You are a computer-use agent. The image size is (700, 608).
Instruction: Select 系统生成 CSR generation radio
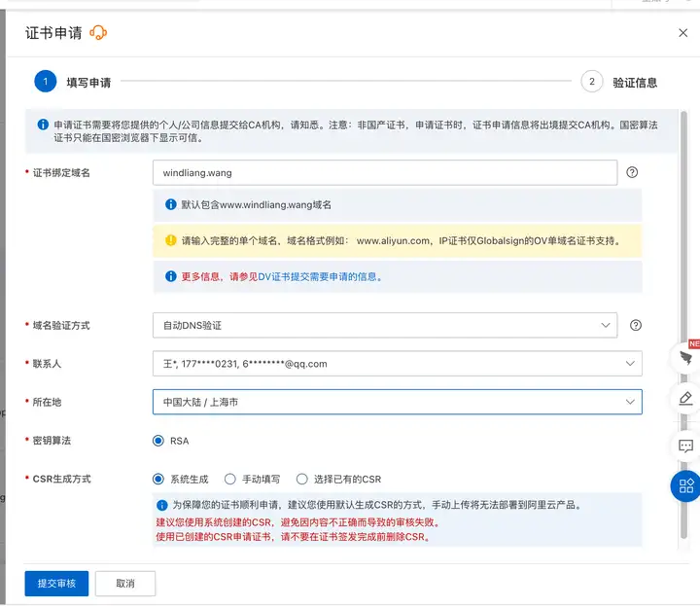pos(158,479)
